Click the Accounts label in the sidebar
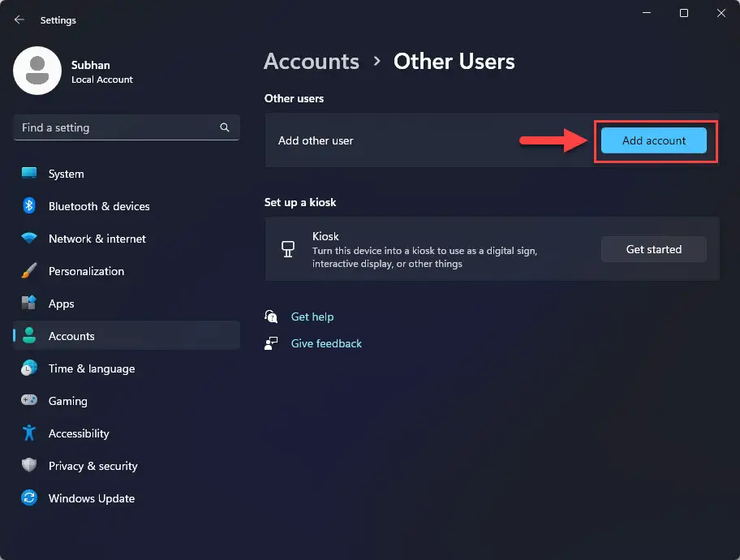The height and width of the screenshot is (560, 740). (x=71, y=336)
